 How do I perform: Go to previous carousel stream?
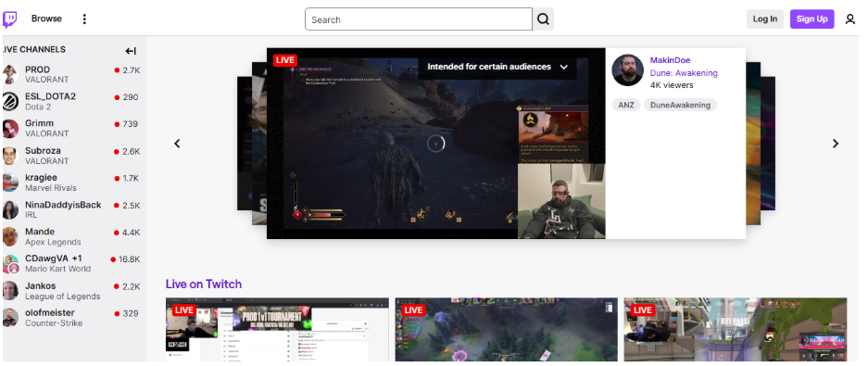(177, 144)
